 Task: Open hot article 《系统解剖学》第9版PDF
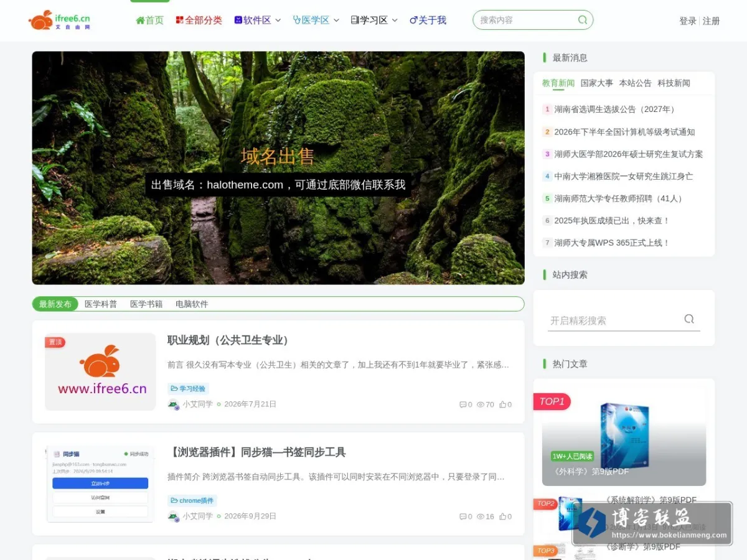point(651,500)
